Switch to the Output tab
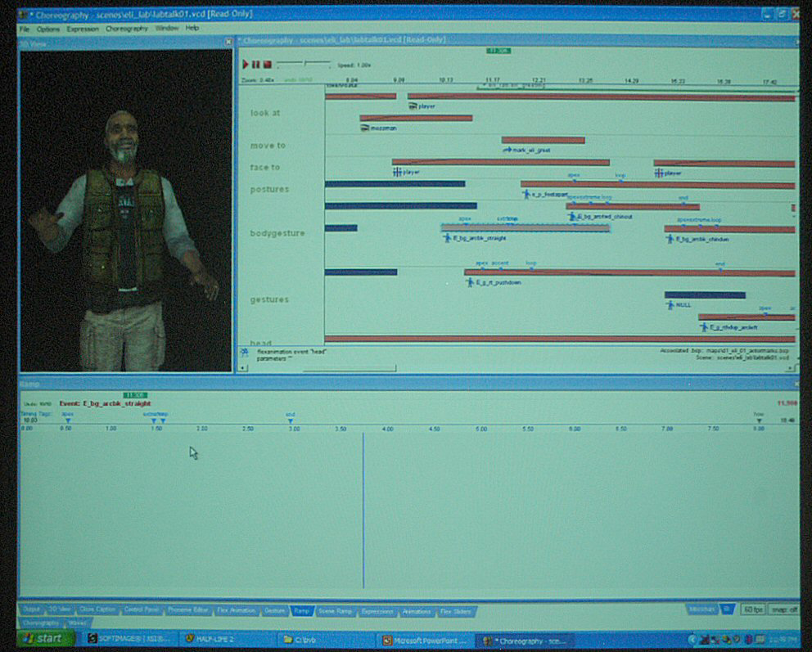This screenshot has height=652, width=812. click(x=32, y=610)
